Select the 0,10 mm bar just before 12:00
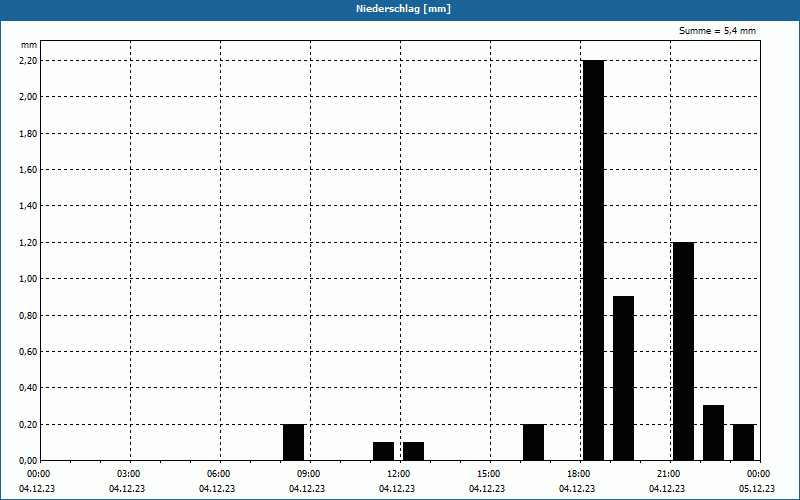The image size is (800, 500). (384, 452)
